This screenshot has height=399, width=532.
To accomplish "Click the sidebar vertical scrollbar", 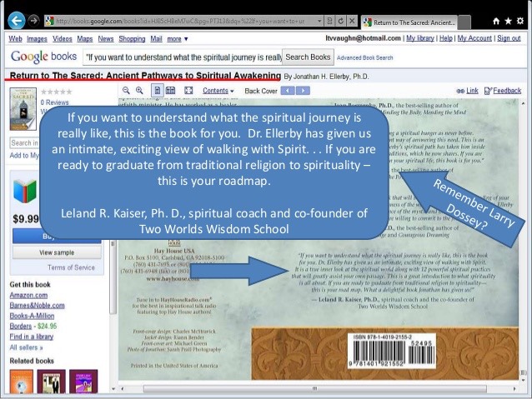I will pos(113,278).
